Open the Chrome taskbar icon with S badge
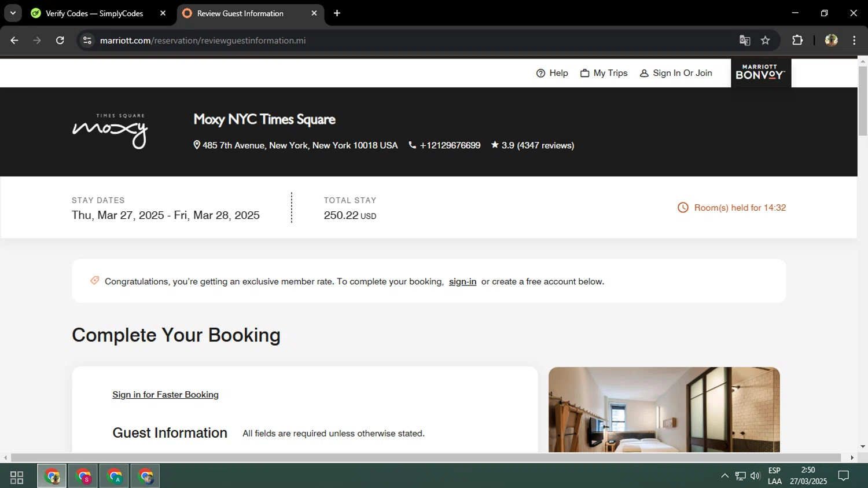This screenshot has height=488, width=868. (83, 476)
